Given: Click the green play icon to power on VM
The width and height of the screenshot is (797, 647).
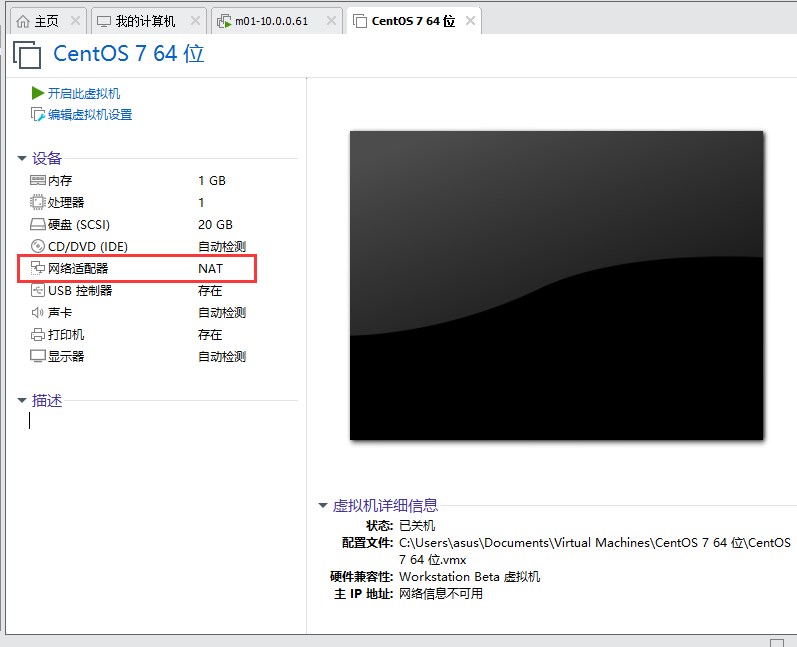Looking at the screenshot, I should [38, 93].
